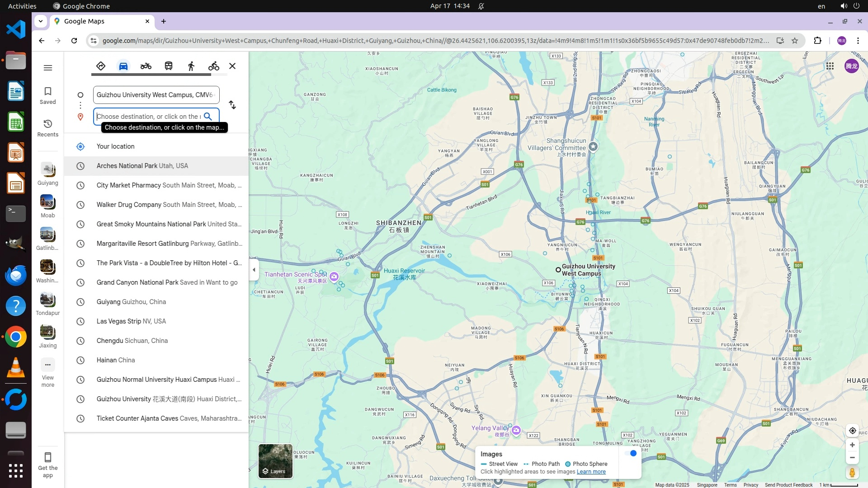Show your location on the map
868x488 pixels.
pyautogui.click(x=852, y=431)
